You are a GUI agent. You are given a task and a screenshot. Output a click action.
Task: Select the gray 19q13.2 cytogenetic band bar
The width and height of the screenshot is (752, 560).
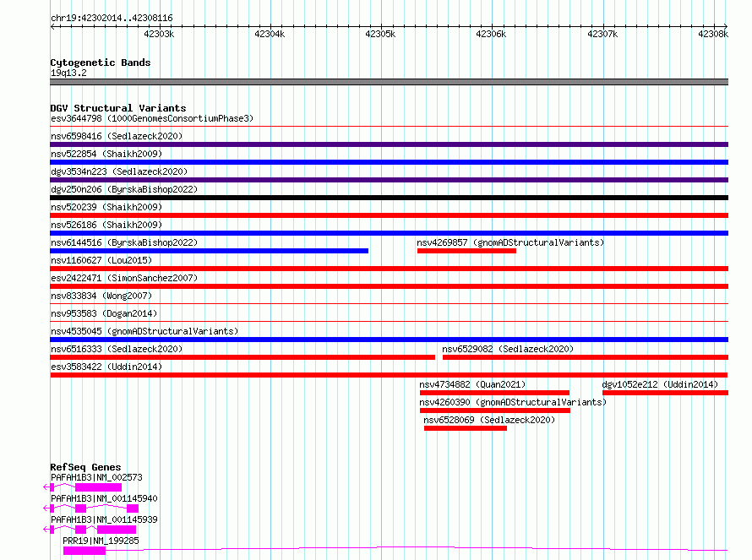pos(389,82)
